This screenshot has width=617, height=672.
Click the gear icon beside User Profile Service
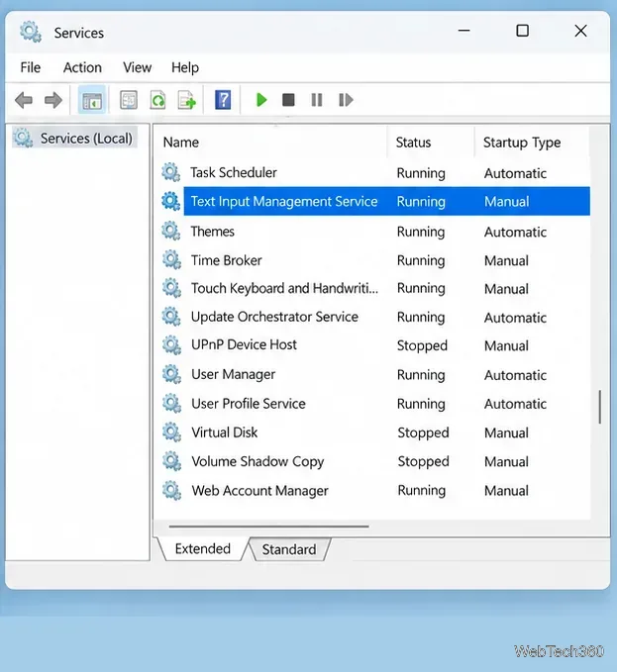(x=171, y=403)
